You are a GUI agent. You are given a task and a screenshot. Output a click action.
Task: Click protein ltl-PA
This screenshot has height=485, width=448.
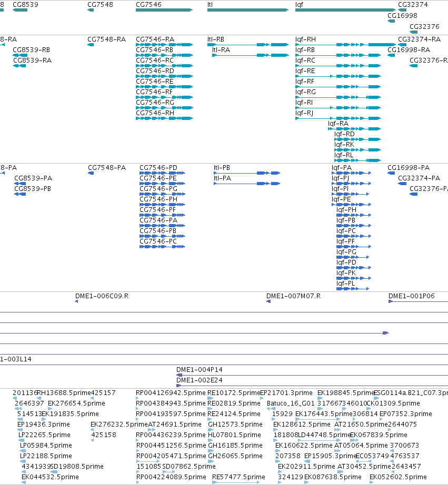point(223,178)
